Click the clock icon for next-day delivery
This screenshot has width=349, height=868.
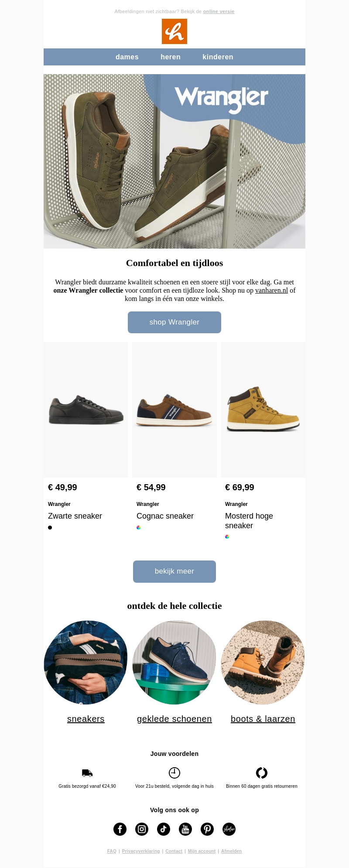point(174,772)
